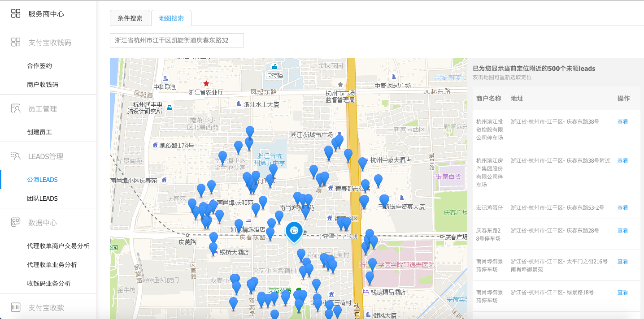Click the 地址 column header
The height and width of the screenshot is (319, 644).
coord(517,98)
